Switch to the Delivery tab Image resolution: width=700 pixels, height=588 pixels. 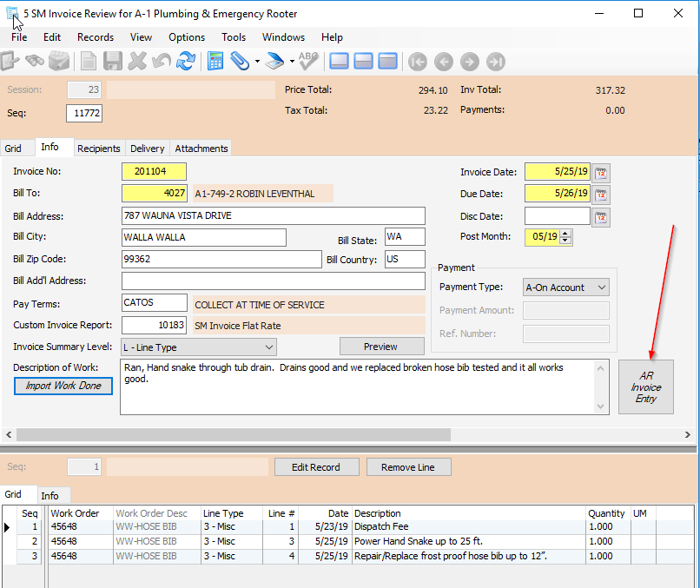coord(147,149)
